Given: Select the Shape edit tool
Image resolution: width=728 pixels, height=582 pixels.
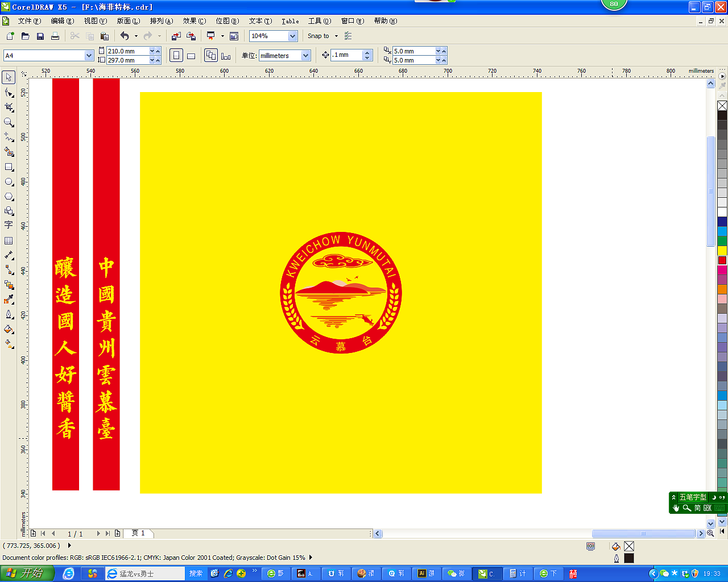Looking at the screenshot, I should [x=9, y=92].
